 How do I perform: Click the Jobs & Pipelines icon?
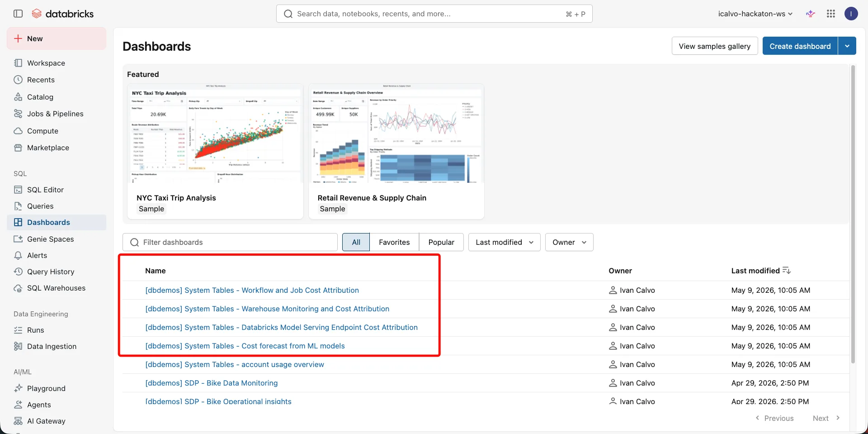[18, 114]
